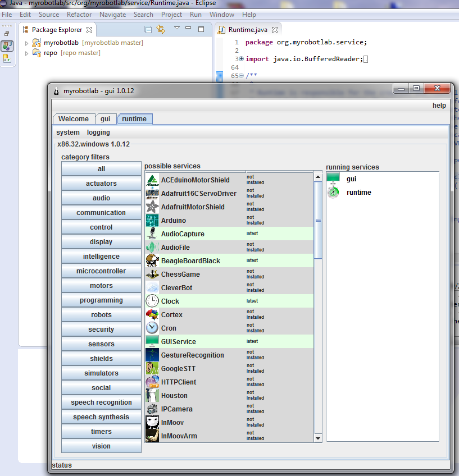
Task: Switch to the Welcome tab
Action: point(74,119)
